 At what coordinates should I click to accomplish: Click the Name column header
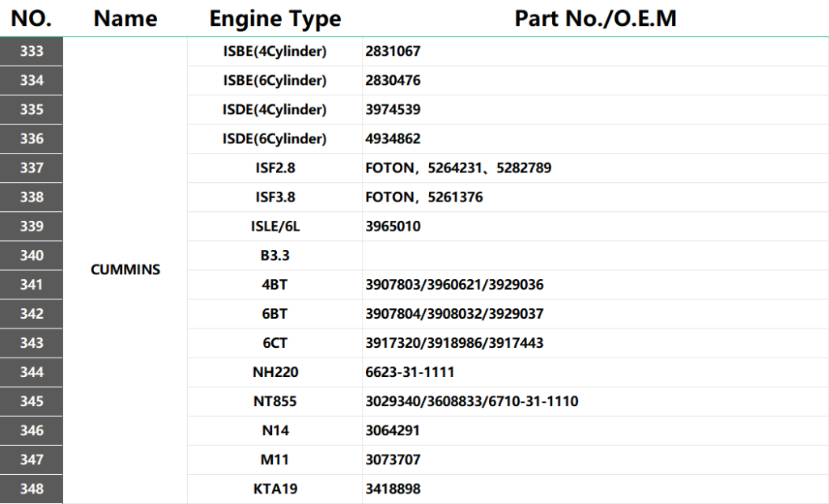125,19
